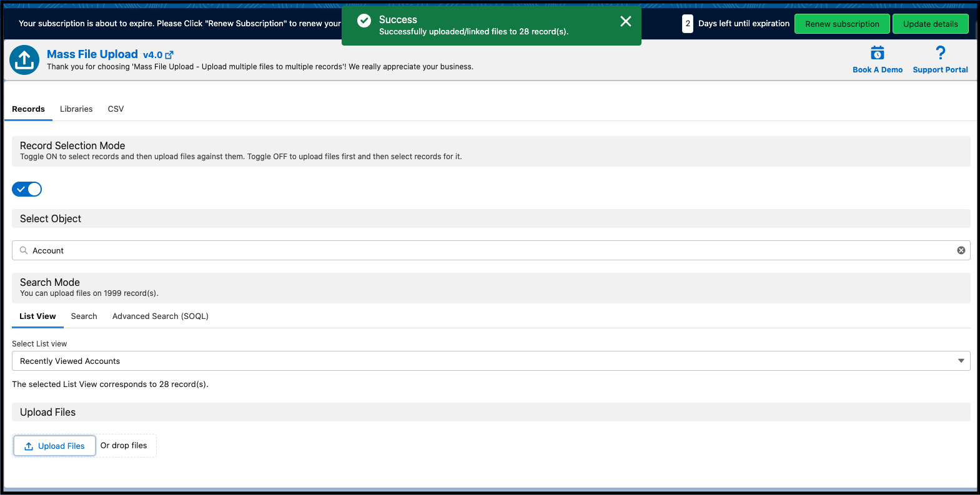This screenshot has height=495, width=980.
Task: Click the Select Object section heading
Action: tap(51, 218)
